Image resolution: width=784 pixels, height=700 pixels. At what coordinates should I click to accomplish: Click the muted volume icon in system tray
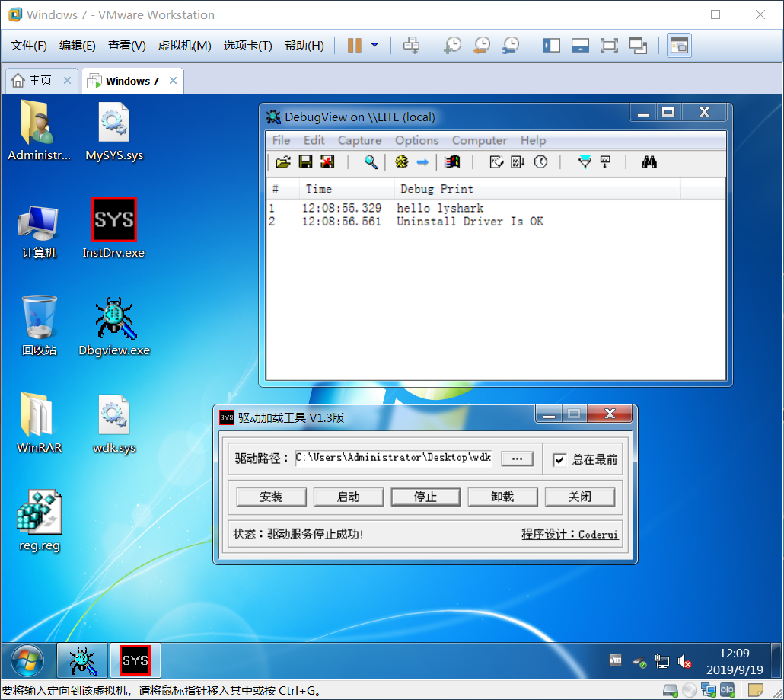(684, 662)
